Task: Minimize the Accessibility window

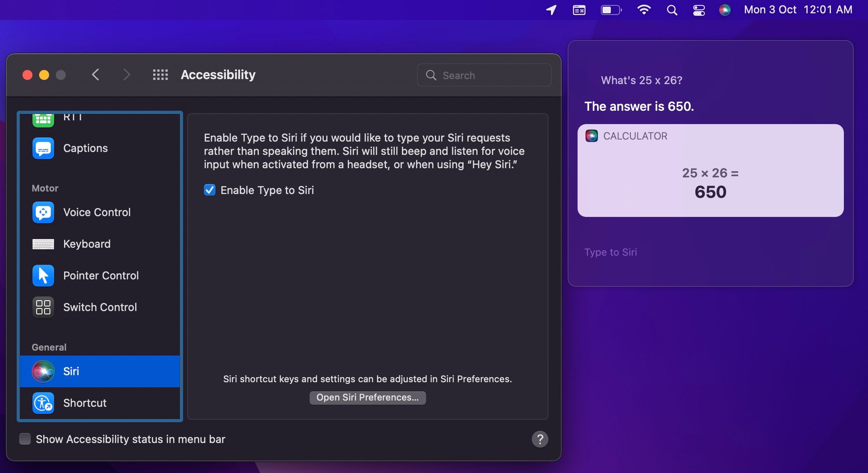Action: click(x=44, y=75)
